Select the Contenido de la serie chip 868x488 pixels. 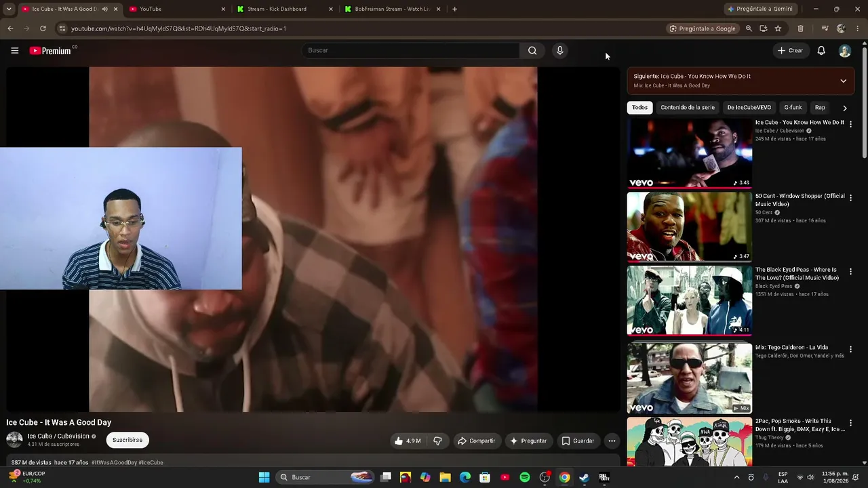[x=688, y=107]
